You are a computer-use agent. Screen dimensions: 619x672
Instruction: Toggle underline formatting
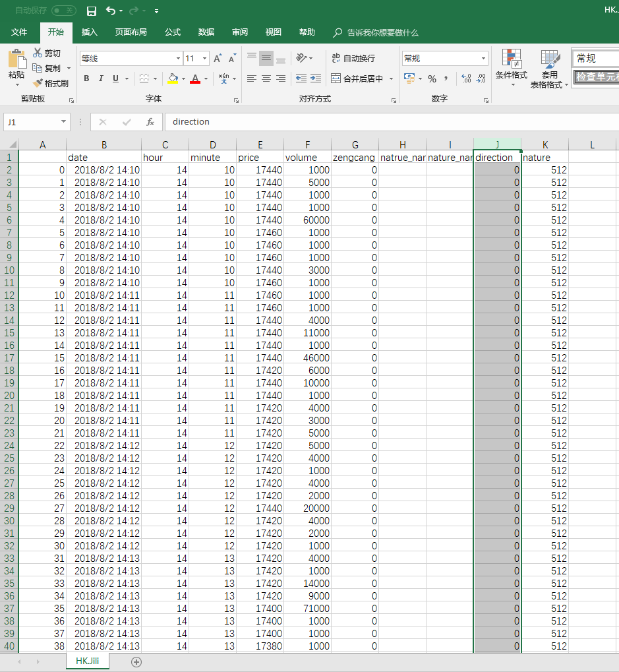click(115, 78)
